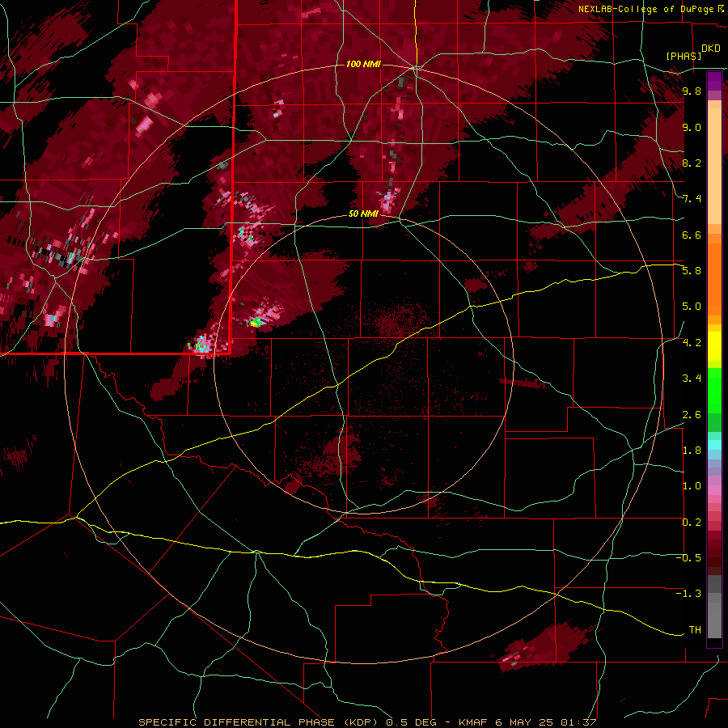Click the 8.2 scale value

tap(692, 163)
